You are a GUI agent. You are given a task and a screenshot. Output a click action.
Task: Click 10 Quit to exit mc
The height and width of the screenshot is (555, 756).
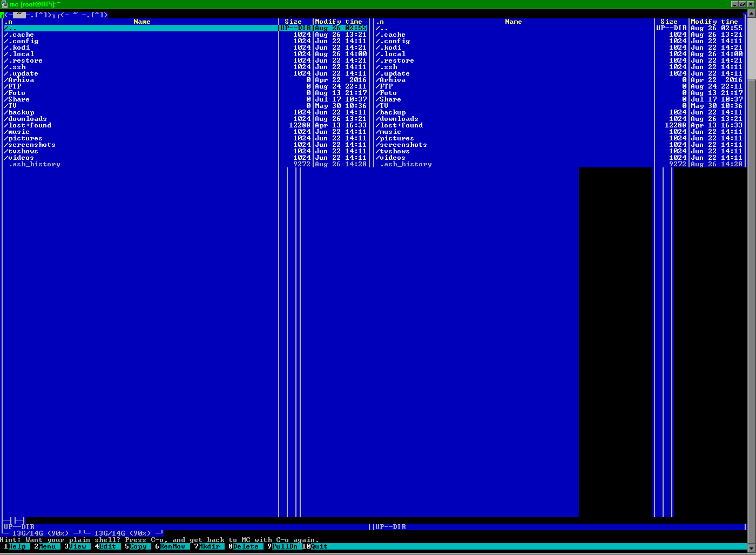319,546
